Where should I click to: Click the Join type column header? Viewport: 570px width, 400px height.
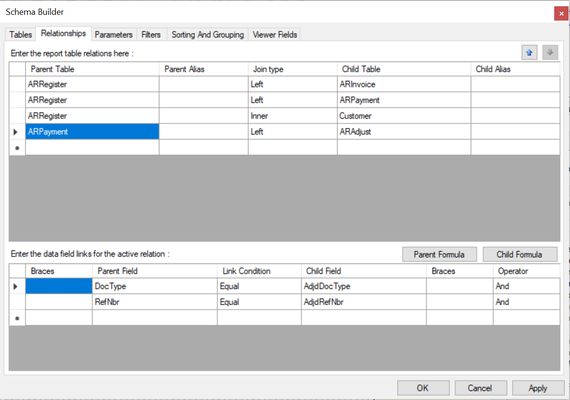pos(293,69)
